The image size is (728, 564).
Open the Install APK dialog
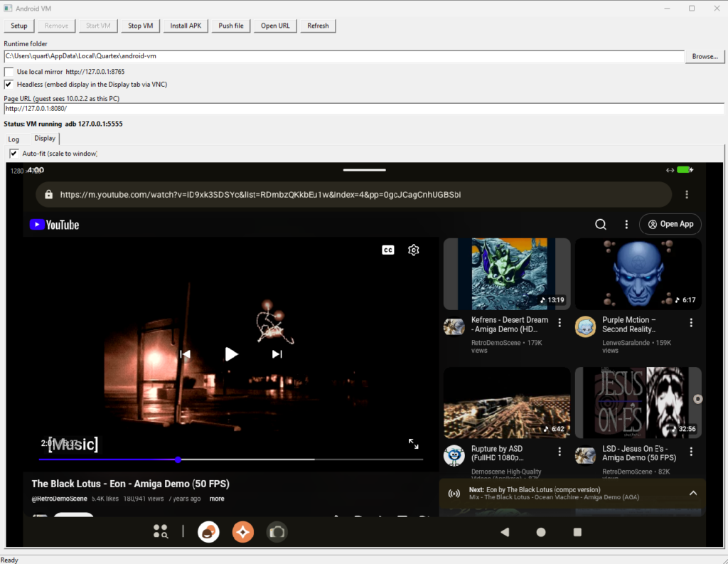[x=186, y=26]
